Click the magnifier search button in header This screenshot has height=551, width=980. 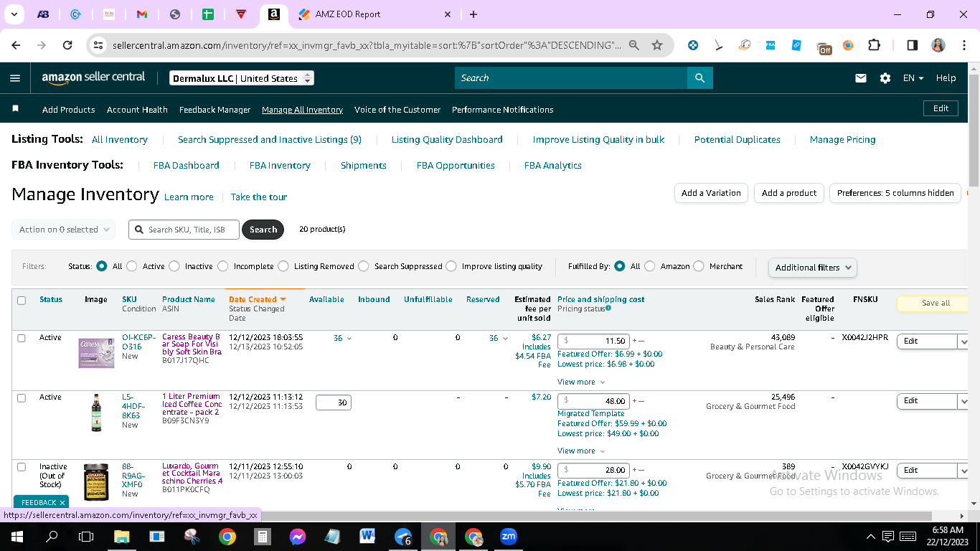[x=699, y=78]
